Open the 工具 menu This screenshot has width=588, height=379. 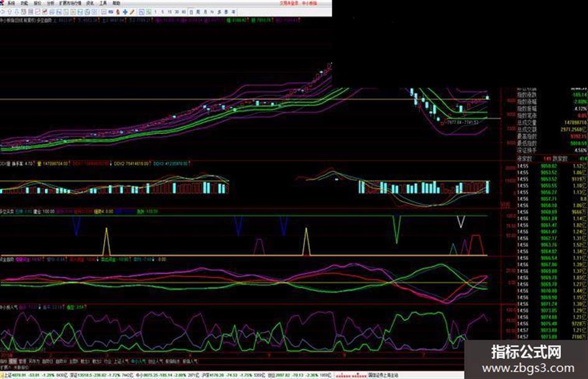click(103, 3)
